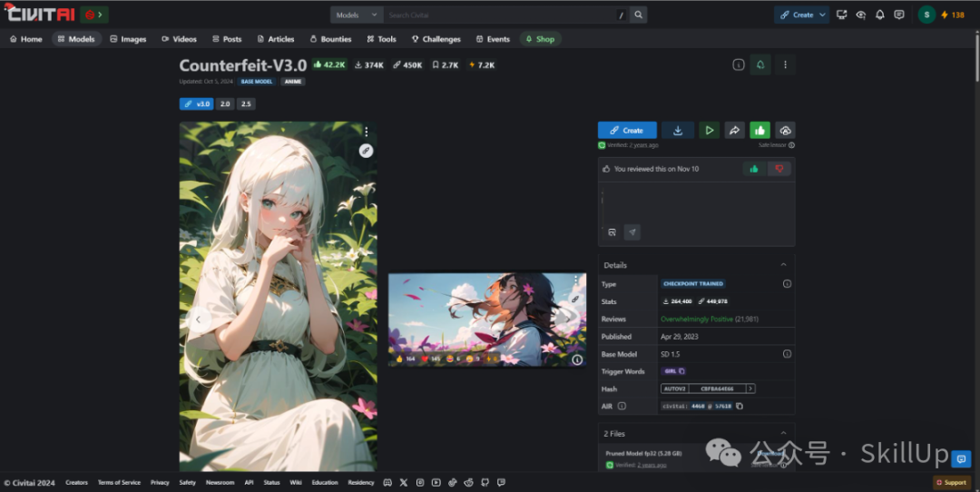Viewport: 980px width, 492px height.
Task: Click the Overwhelmingly Positive reviews link
Action: click(x=697, y=319)
